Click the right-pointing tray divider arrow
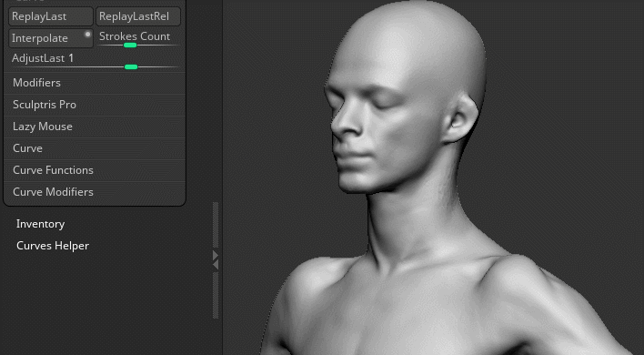Viewport: 644px width, 355px height. 216,256
